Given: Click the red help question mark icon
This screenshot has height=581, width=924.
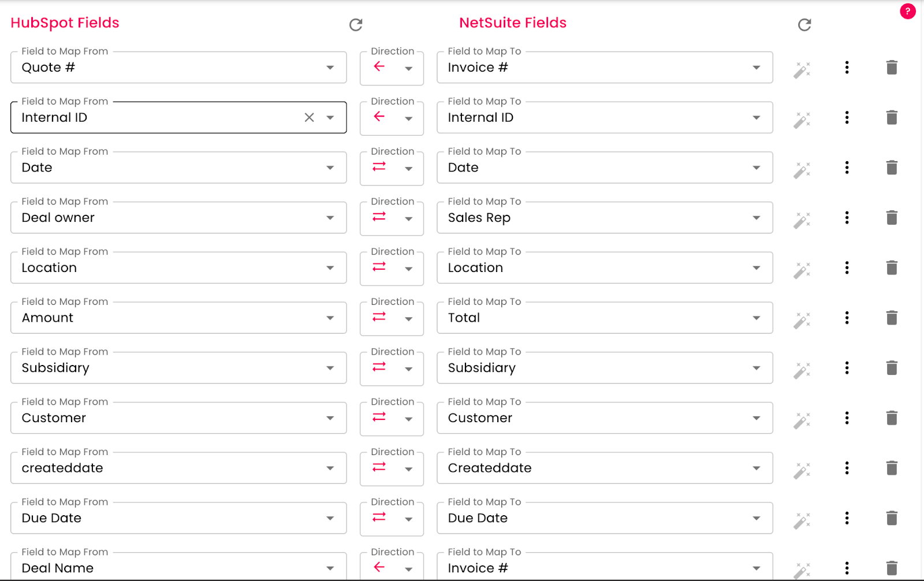Looking at the screenshot, I should click(907, 11).
